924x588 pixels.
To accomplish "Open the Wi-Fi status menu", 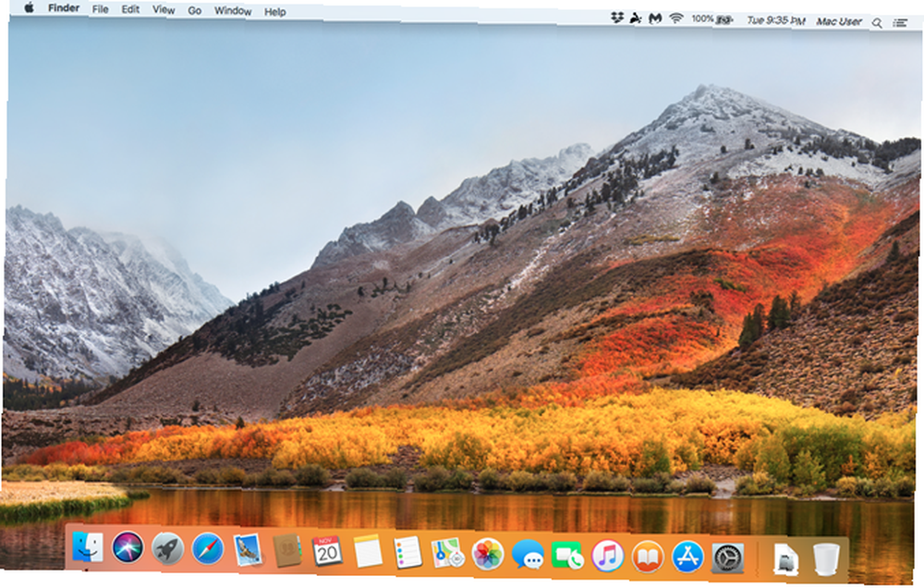I will pos(676,18).
